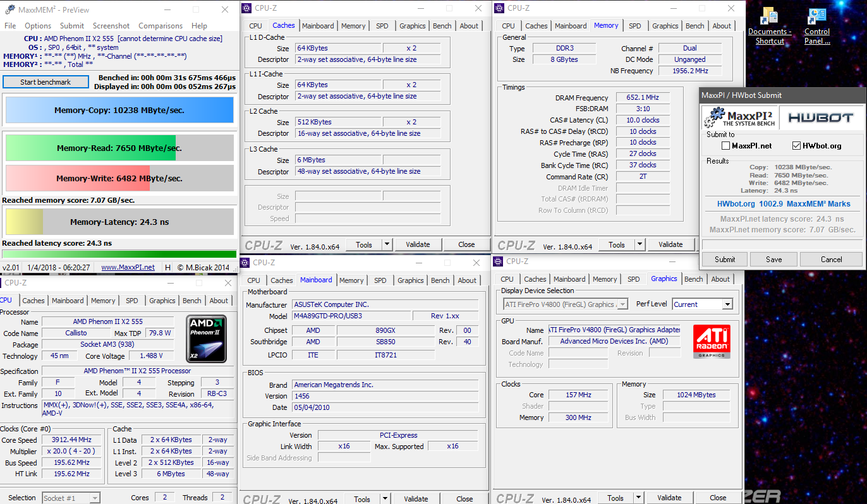Click the Motherboard Model M4A89GTD-PRO/USB3 field
Image resolution: width=867 pixels, height=504 pixels.
point(351,316)
